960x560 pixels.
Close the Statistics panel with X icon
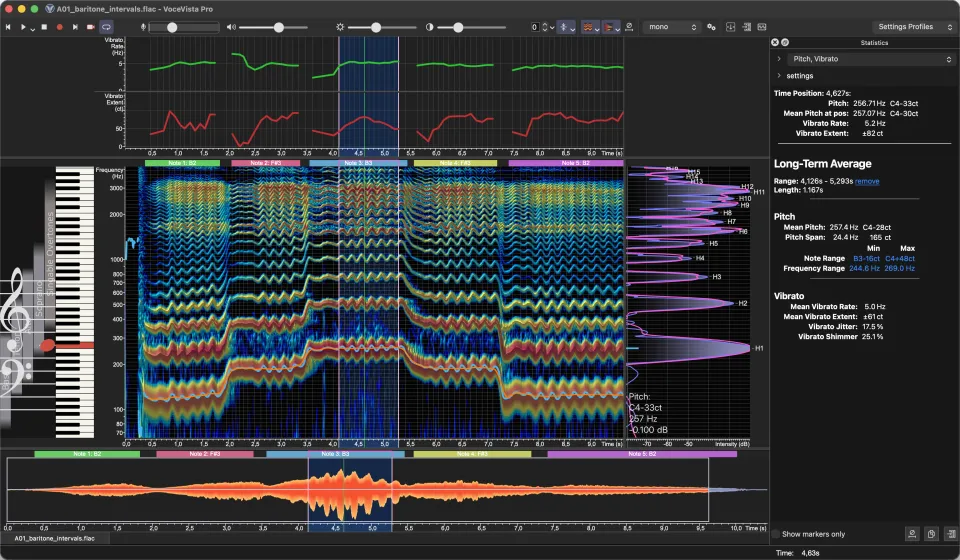pyautogui.click(x=775, y=42)
